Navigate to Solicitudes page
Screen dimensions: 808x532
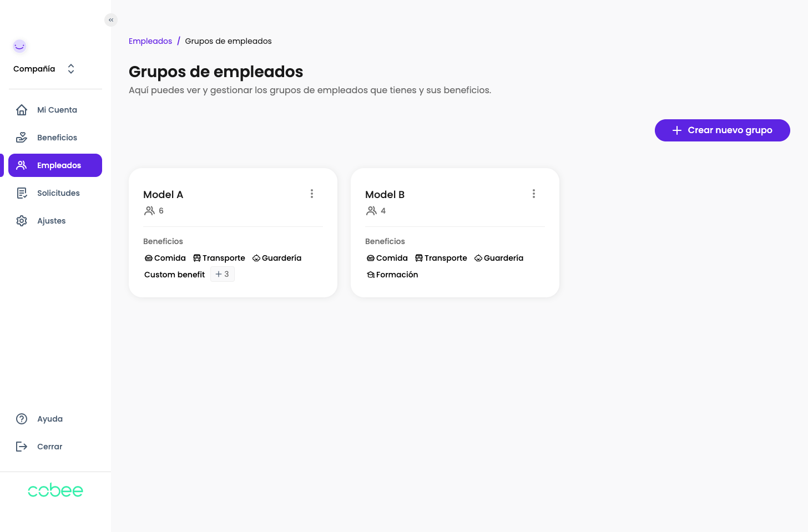tap(58, 193)
